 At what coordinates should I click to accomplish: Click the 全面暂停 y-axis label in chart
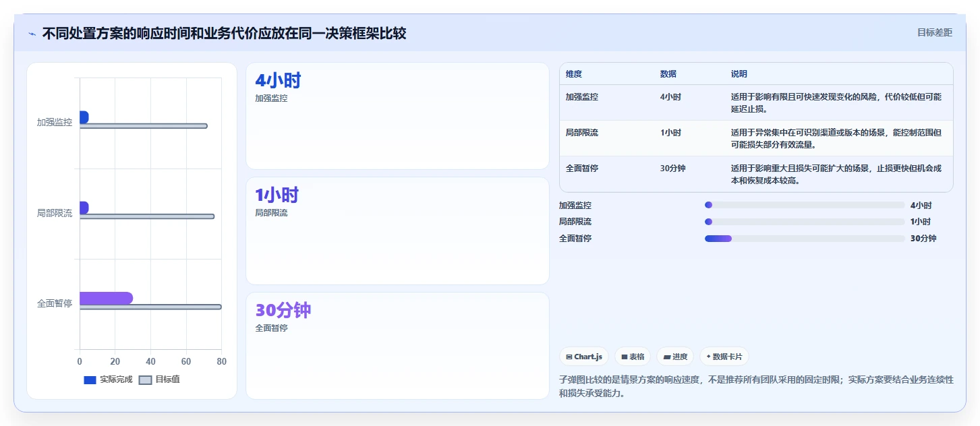coord(55,303)
